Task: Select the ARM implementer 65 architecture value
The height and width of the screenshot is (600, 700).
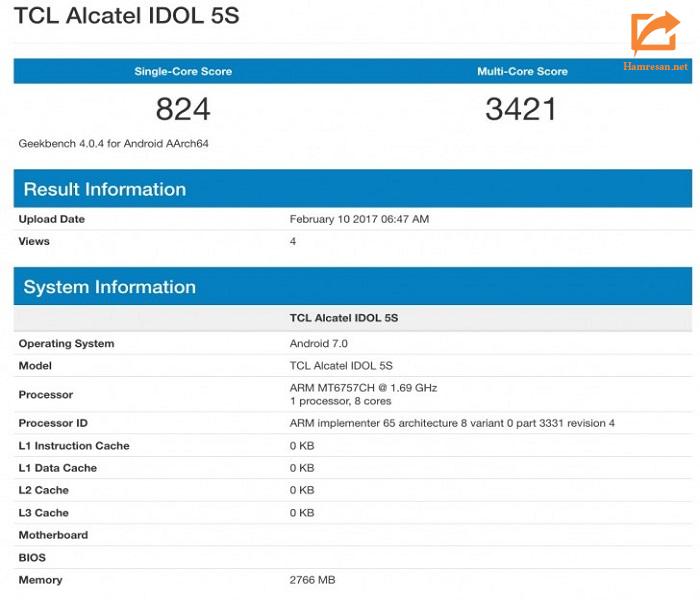Action: pos(452,423)
